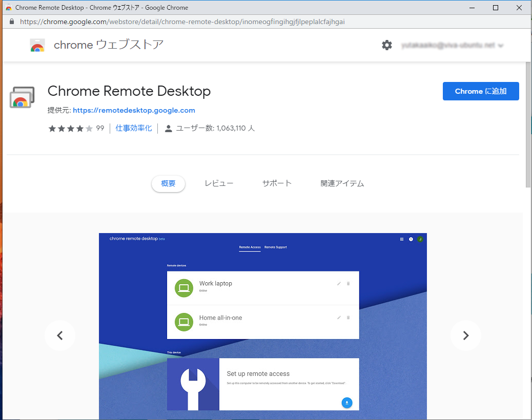Click the Home all-in-one device name
This screenshot has width=532, height=420.
(220, 318)
